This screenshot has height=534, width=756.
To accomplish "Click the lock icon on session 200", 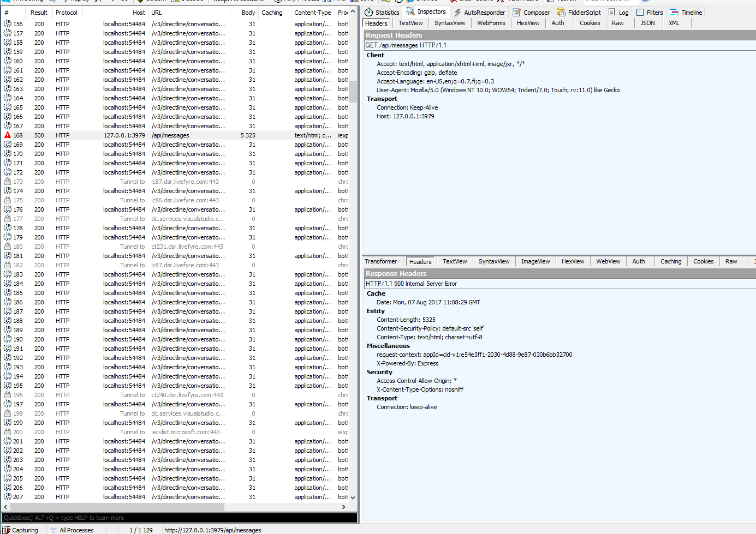I will tap(7, 432).
